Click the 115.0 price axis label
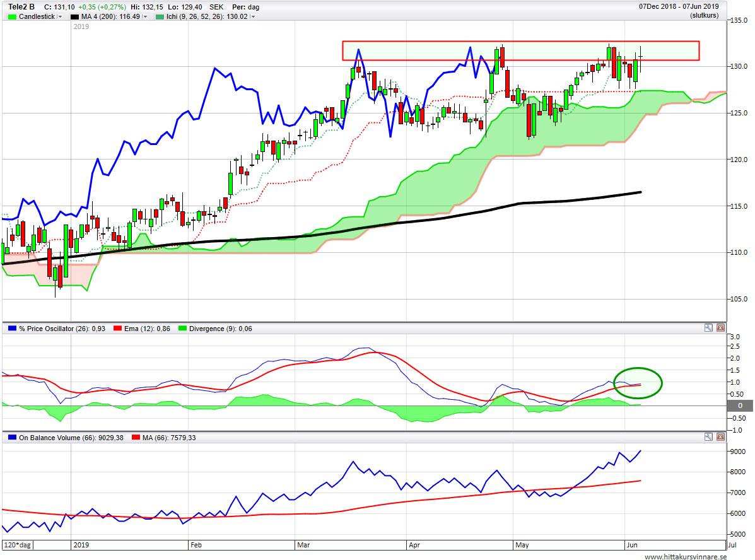 point(739,206)
